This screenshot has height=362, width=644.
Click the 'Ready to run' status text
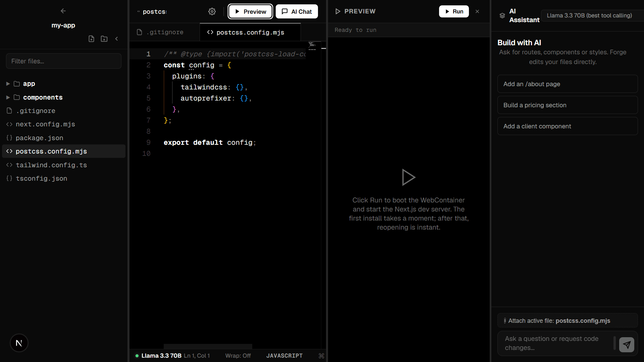pyautogui.click(x=356, y=30)
